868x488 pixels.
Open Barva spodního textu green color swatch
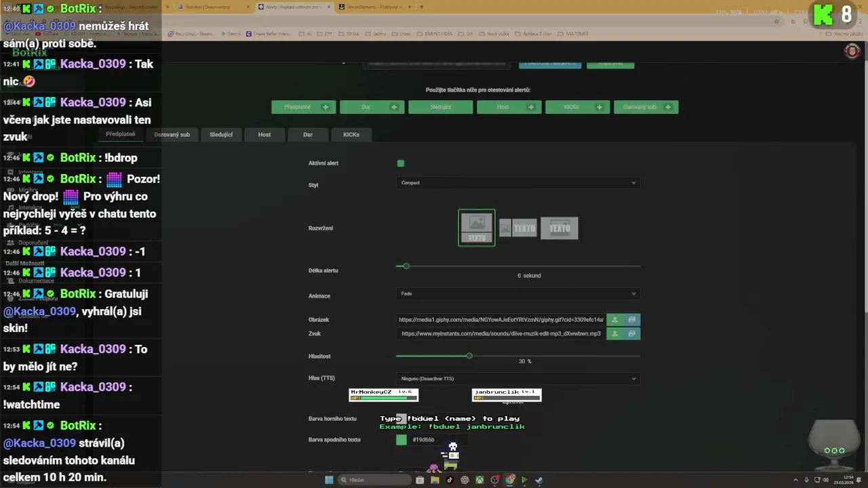pos(401,440)
